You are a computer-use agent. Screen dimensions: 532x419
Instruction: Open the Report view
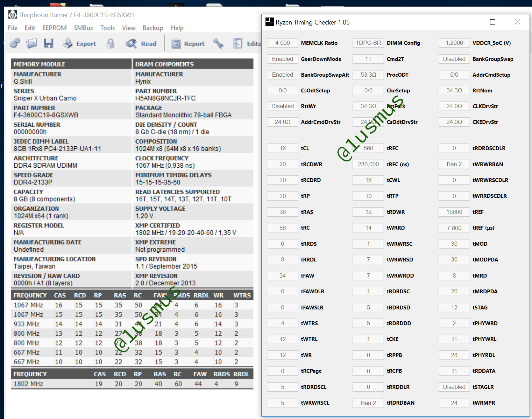click(x=188, y=43)
